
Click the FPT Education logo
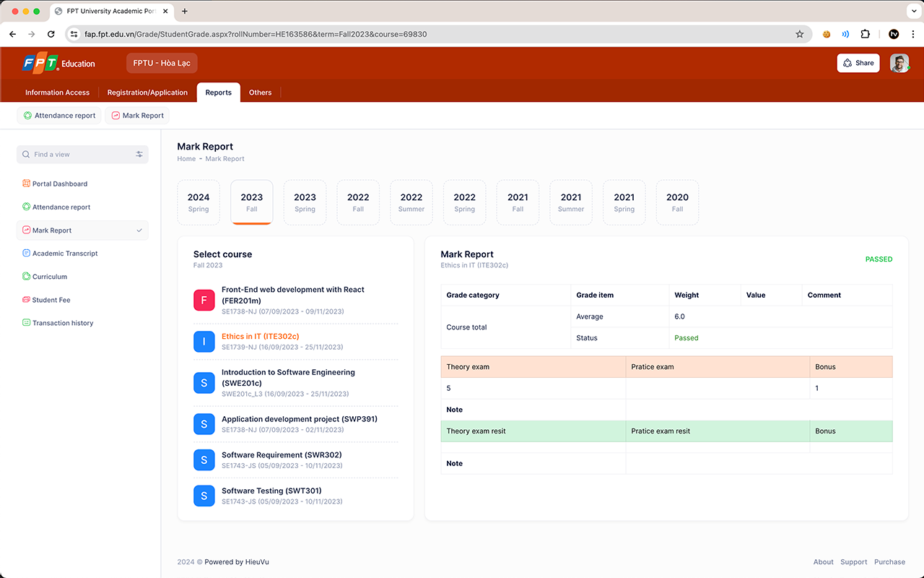tap(59, 64)
